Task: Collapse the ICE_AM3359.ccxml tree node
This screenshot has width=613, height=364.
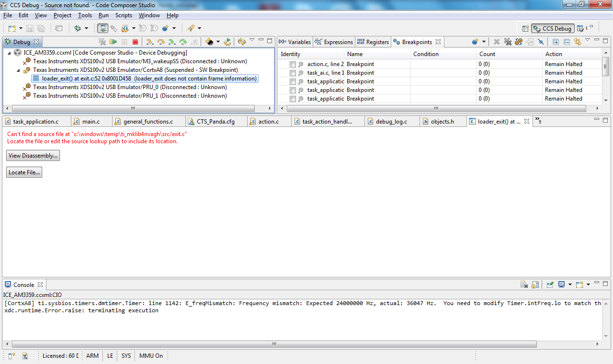Action: coord(10,53)
